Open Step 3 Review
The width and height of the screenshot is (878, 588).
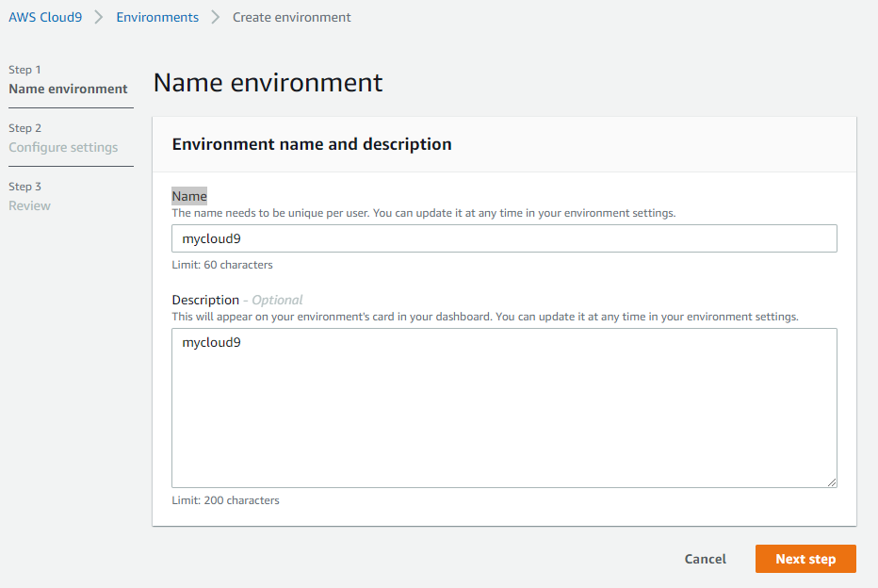click(29, 205)
